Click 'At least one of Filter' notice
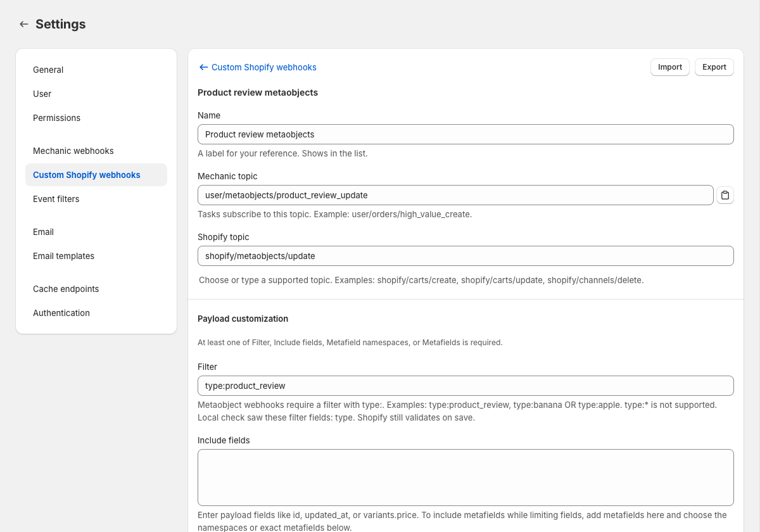The width and height of the screenshot is (760, 532). pos(350,343)
